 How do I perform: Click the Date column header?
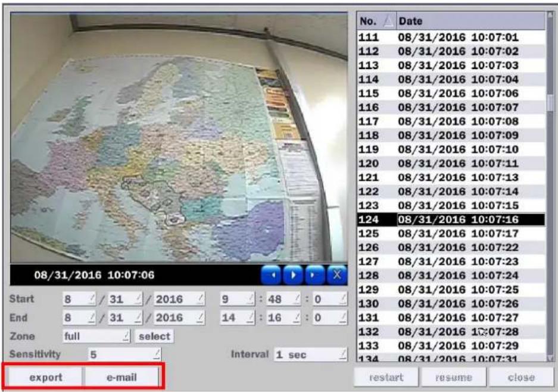pyautogui.click(x=470, y=21)
